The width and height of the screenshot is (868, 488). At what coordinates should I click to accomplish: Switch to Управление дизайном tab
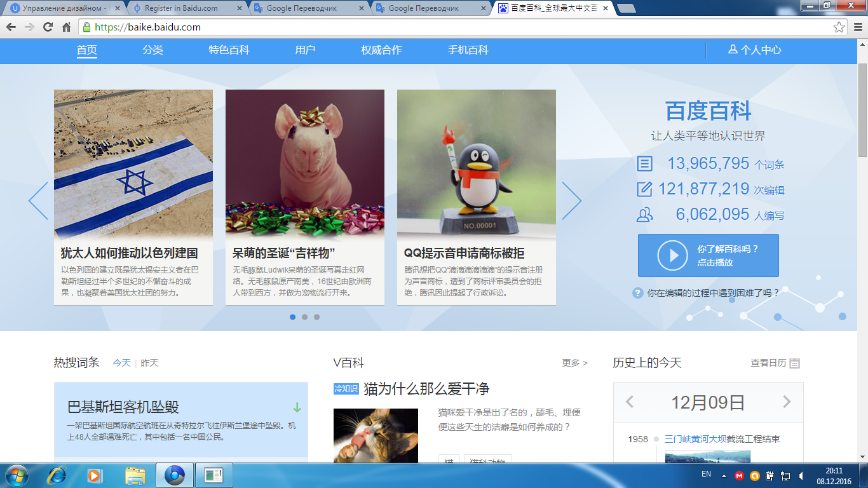(x=64, y=8)
